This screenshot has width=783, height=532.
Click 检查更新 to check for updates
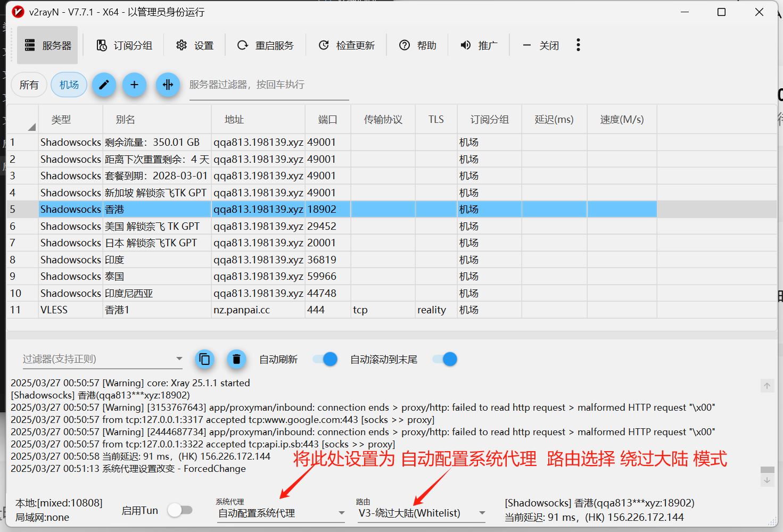(x=346, y=45)
